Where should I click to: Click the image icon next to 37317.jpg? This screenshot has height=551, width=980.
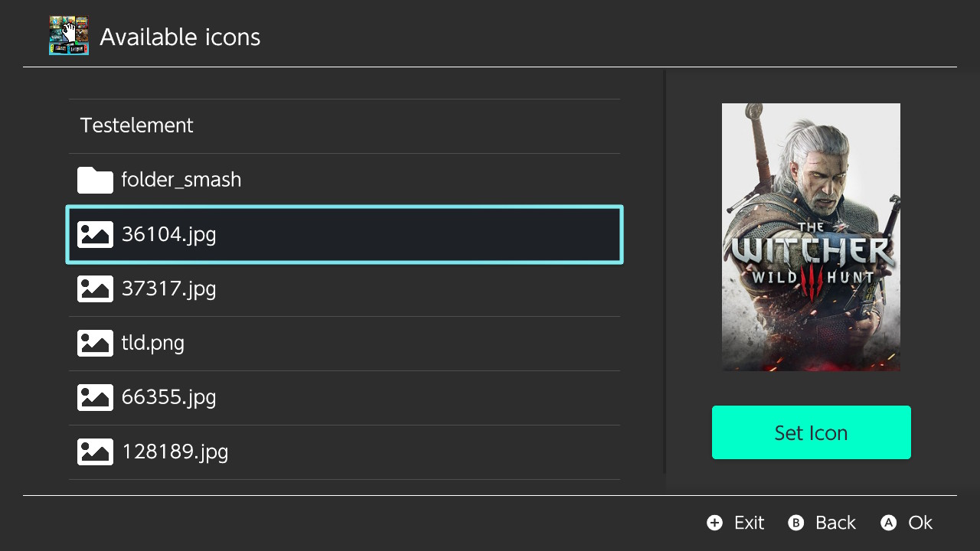(x=95, y=289)
